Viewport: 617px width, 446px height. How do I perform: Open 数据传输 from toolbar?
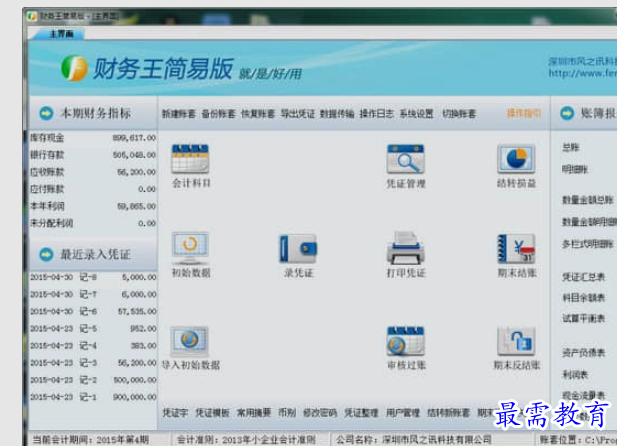coord(337,114)
